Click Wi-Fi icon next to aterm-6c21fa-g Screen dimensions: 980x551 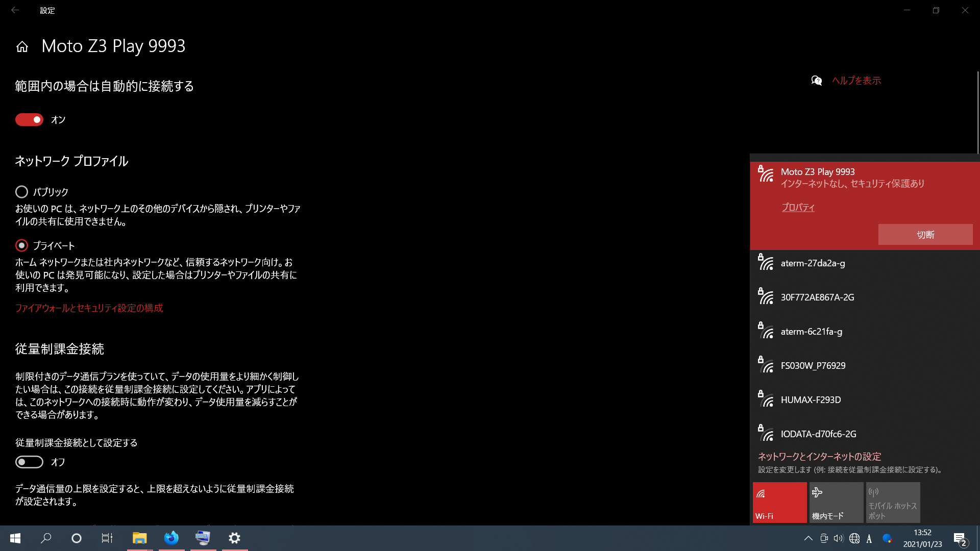(x=766, y=331)
